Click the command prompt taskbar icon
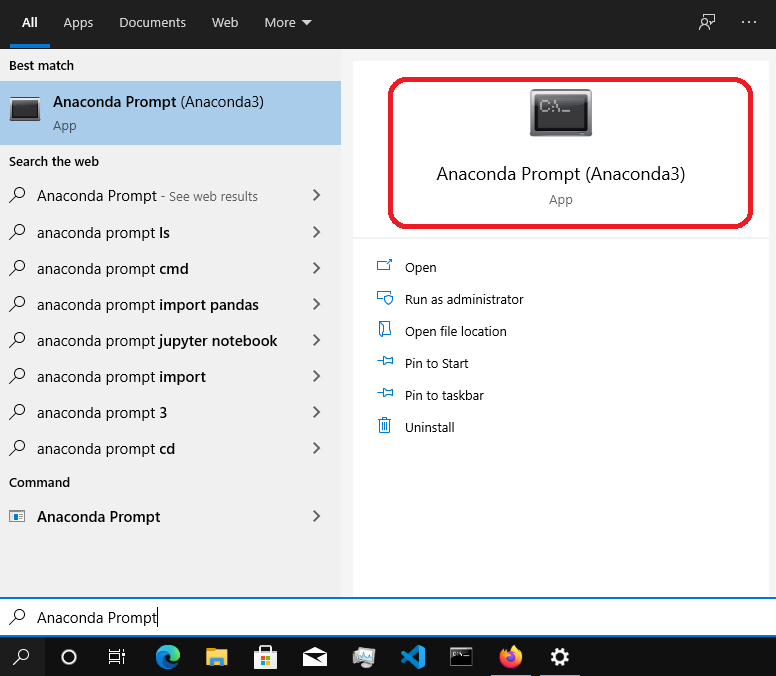The image size is (776, 676). click(x=461, y=657)
